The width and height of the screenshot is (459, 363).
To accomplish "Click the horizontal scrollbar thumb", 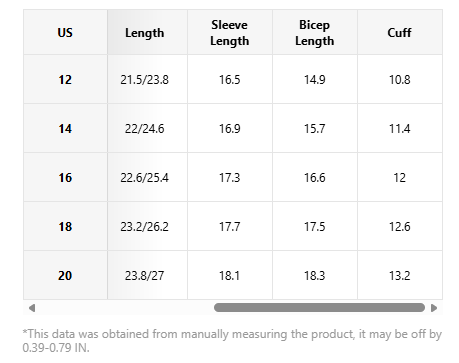I will 319,307.
